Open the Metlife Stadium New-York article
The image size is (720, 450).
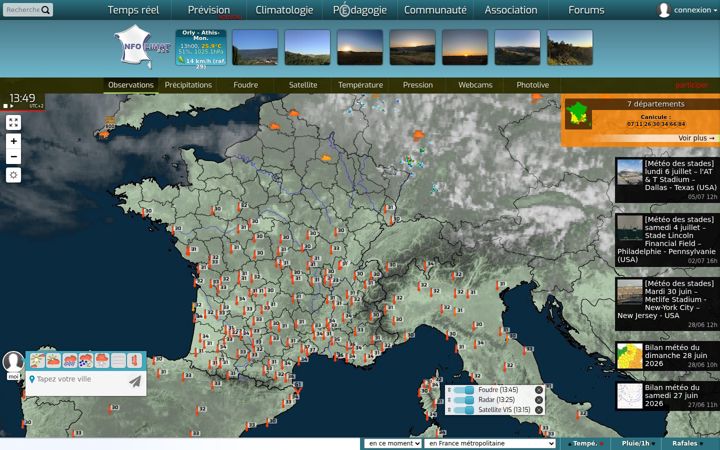[667, 304]
